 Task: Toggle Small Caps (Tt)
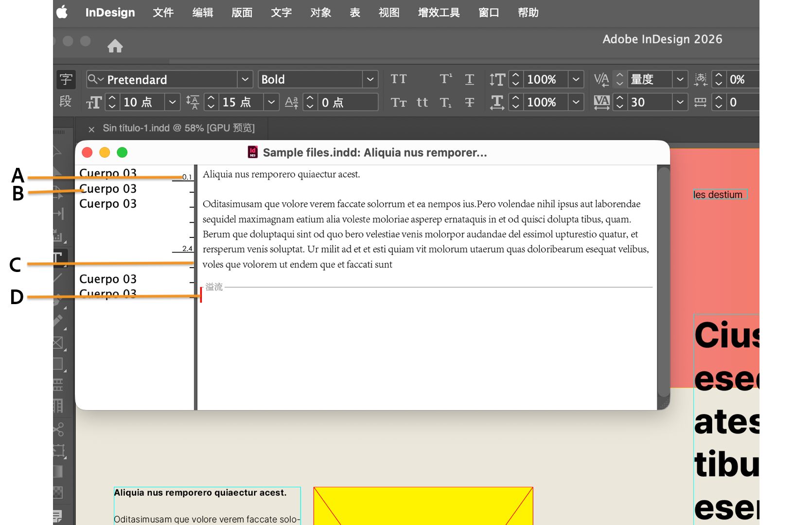point(399,102)
